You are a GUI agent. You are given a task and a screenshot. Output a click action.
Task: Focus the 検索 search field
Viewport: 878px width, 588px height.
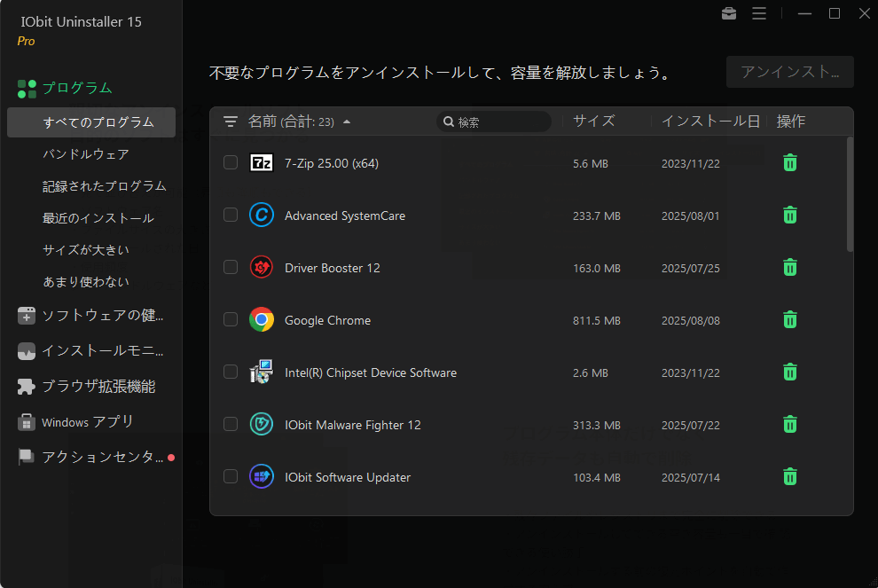click(494, 122)
